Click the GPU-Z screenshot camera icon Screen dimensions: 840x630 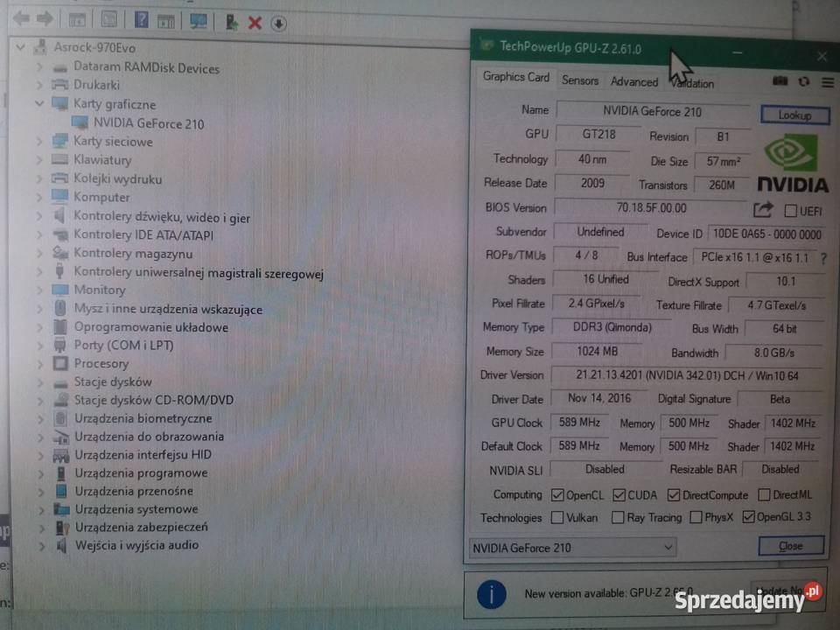(x=780, y=80)
